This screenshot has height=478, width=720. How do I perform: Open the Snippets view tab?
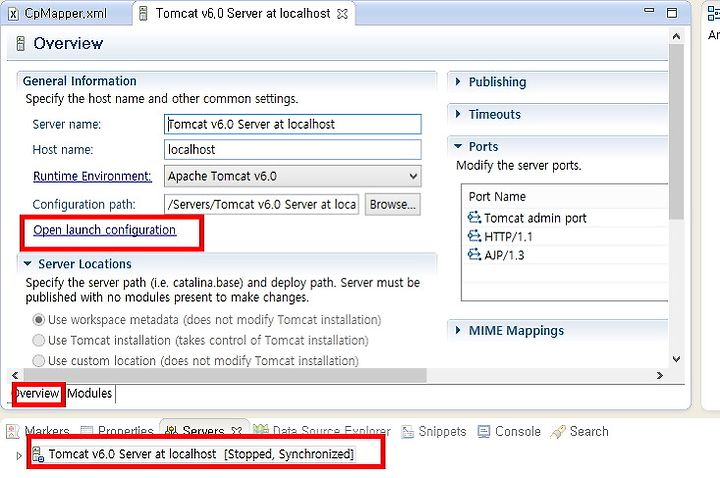434,432
